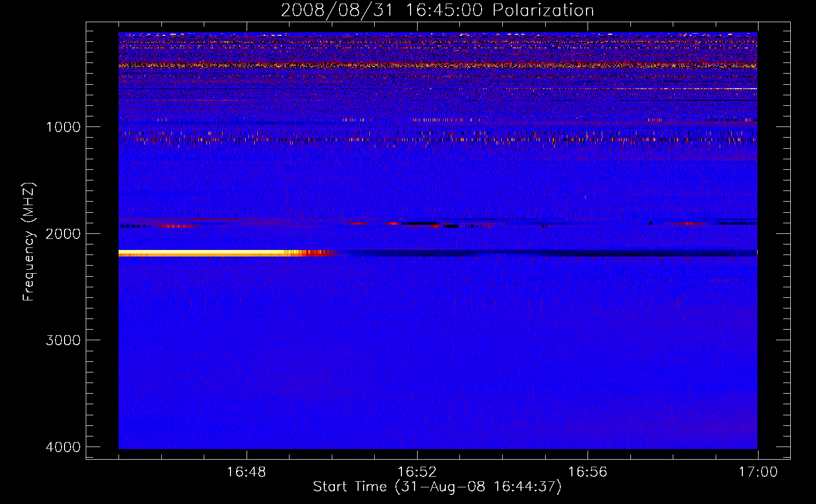Click the 3000 frequency tick label

pos(63,340)
